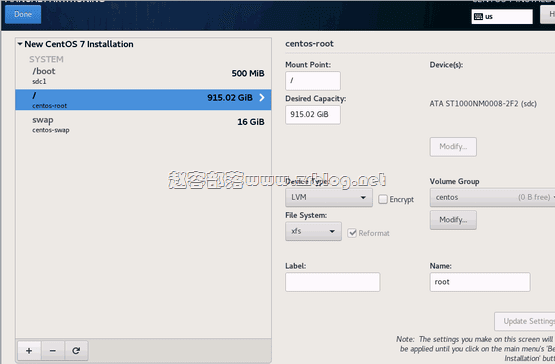The height and width of the screenshot is (364, 555).
Task: Remove selected mount point with minus icon
Action: [x=53, y=351]
